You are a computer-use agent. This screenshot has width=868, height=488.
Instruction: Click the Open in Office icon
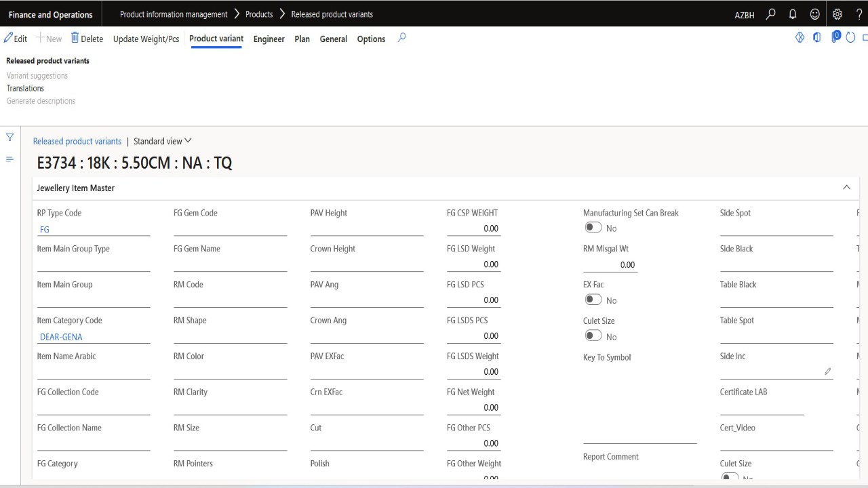[x=817, y=38]
